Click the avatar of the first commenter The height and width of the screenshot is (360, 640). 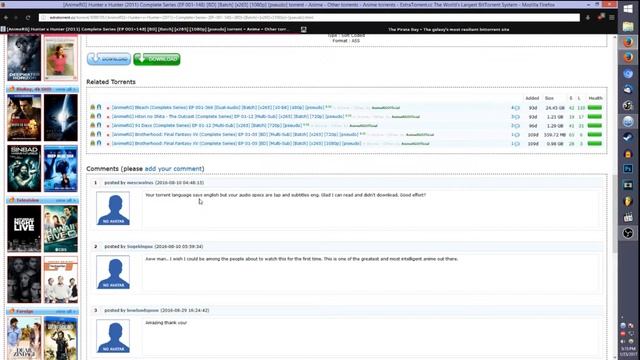click(x=113, y=209)
